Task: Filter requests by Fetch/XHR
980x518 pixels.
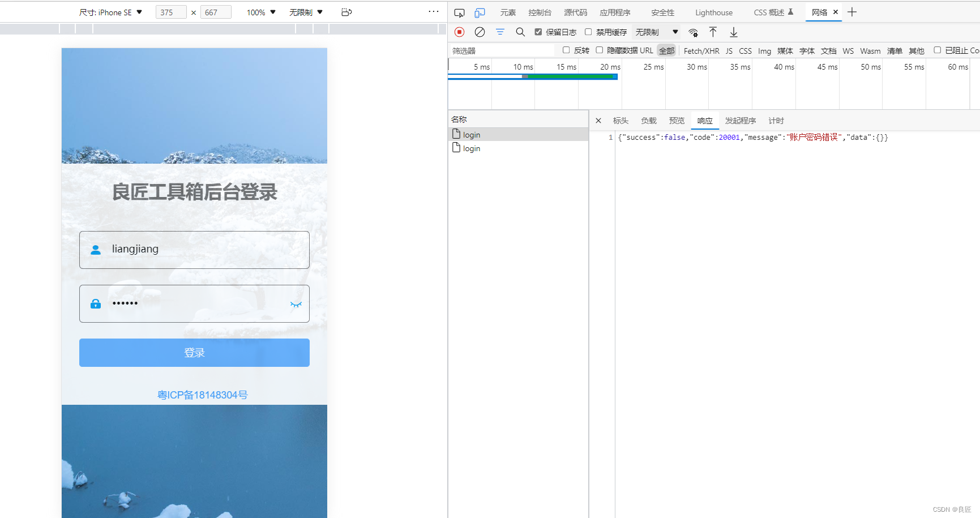Action: (x=701, y=51)
